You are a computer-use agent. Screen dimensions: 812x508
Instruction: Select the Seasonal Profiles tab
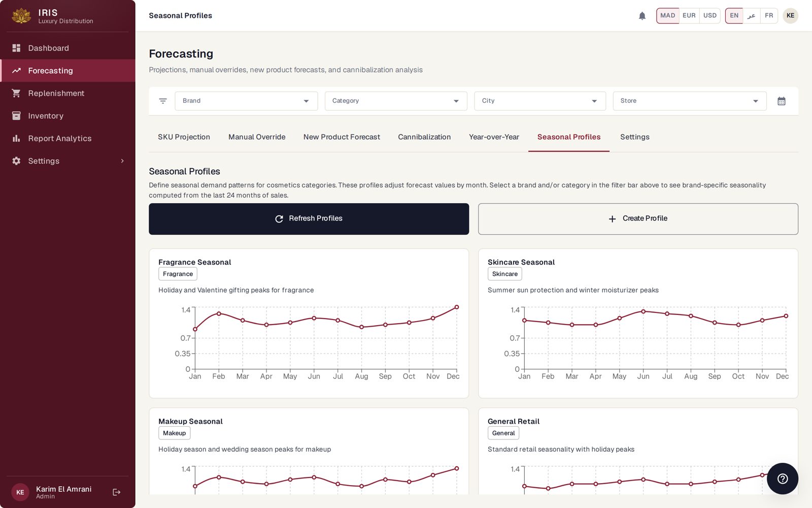pos(569,137)
